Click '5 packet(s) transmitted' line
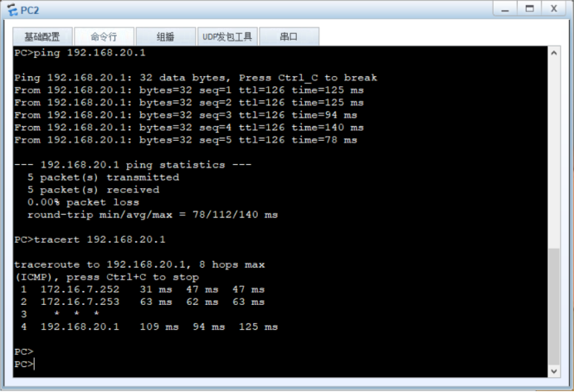This screenshot has width=574, height=392. [103, 177]
